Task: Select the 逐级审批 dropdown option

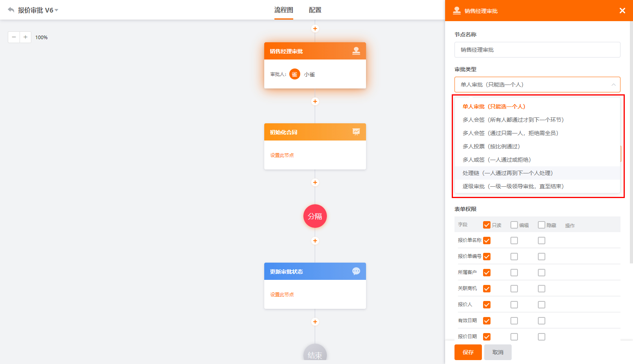Action: [512, 186]
